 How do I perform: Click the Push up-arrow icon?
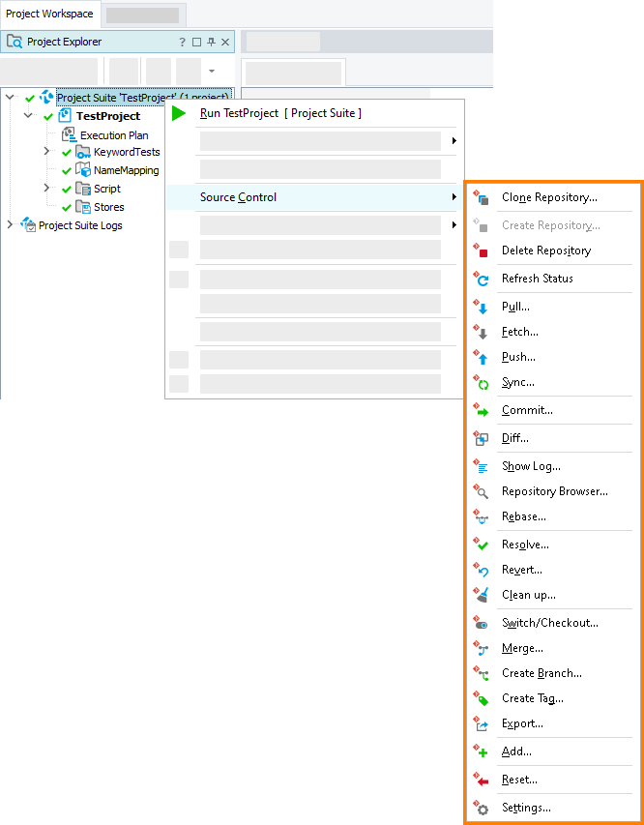481,357
